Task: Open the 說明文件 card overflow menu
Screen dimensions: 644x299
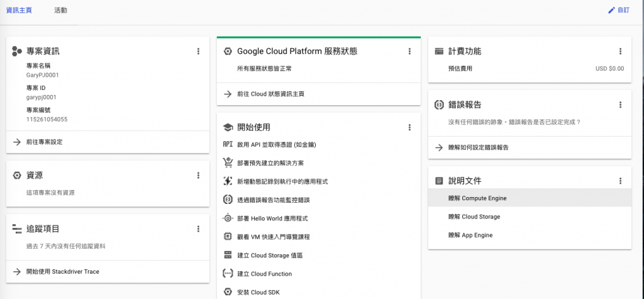Action: pyautogui.click(x=621, y=181)
